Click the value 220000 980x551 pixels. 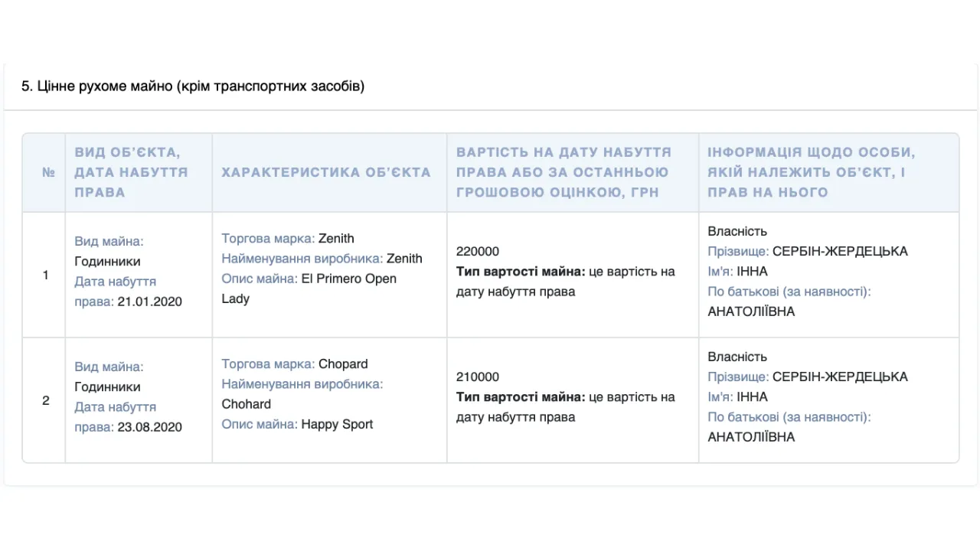(x=477, y=251)
